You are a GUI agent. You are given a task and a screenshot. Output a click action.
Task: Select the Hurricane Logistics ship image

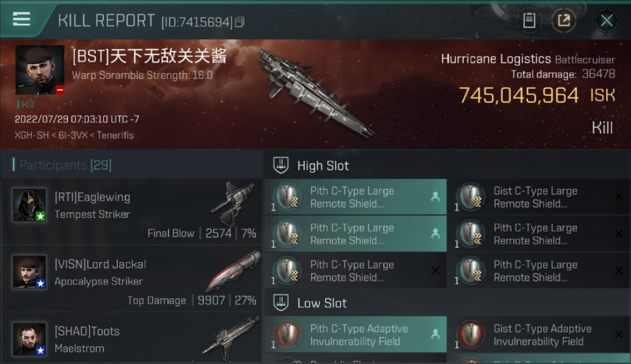(316, 92)
